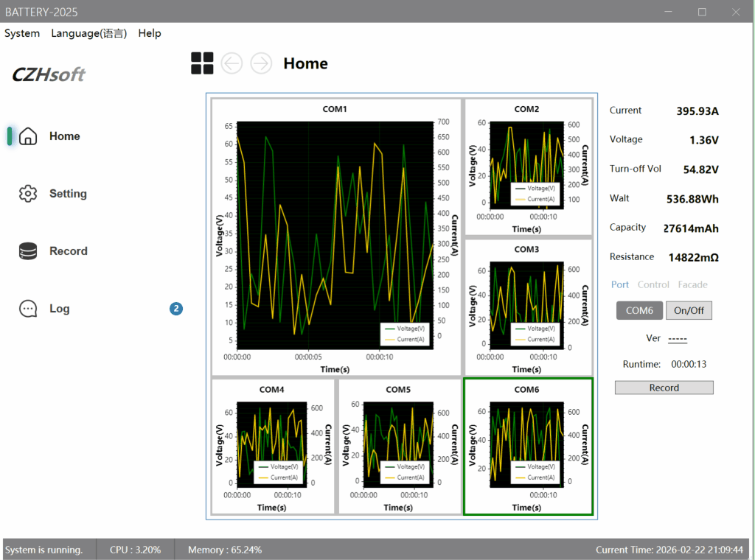Select the highlighted COM6 chart panel
This screenshot has width=755, height=560.
528,447
